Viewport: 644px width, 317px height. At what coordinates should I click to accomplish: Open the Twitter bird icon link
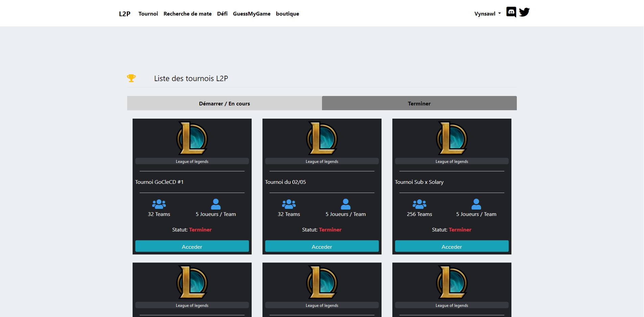[x=524, y=12]
